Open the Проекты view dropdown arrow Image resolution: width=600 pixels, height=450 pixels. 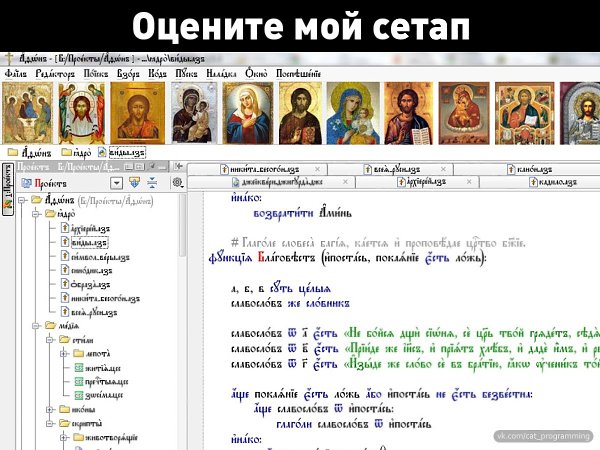(117, 183)
